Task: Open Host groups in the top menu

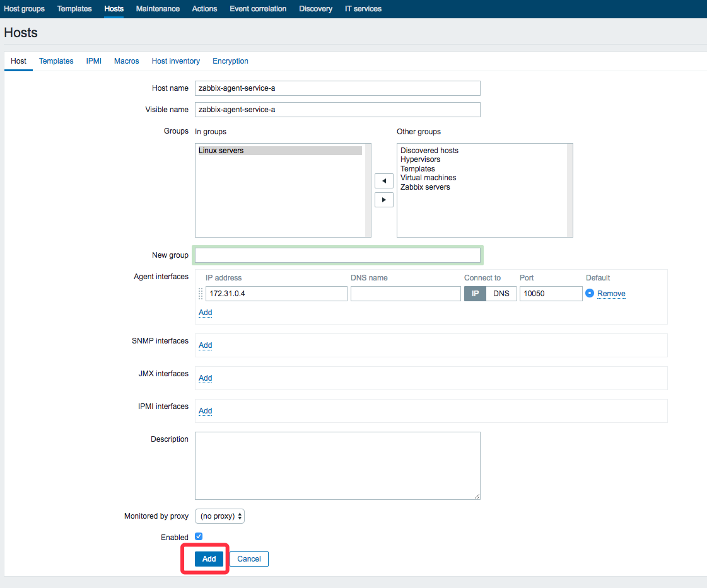Action: coord(25,9)
